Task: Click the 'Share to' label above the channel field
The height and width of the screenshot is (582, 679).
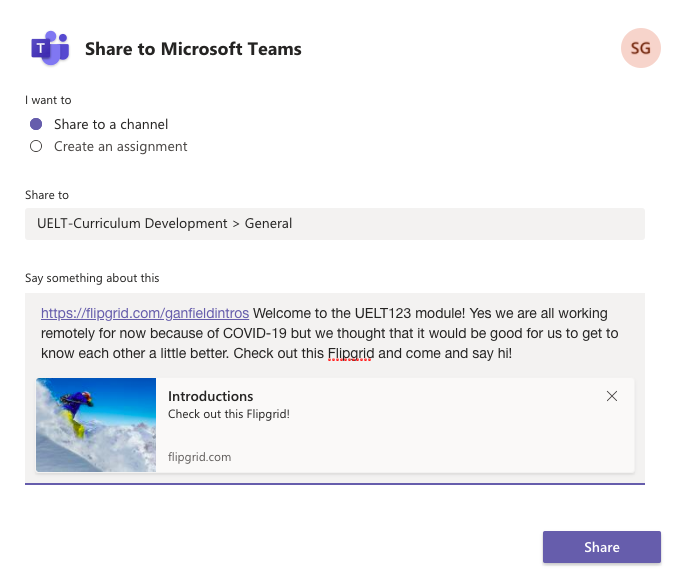Action: tap(47, 195)
